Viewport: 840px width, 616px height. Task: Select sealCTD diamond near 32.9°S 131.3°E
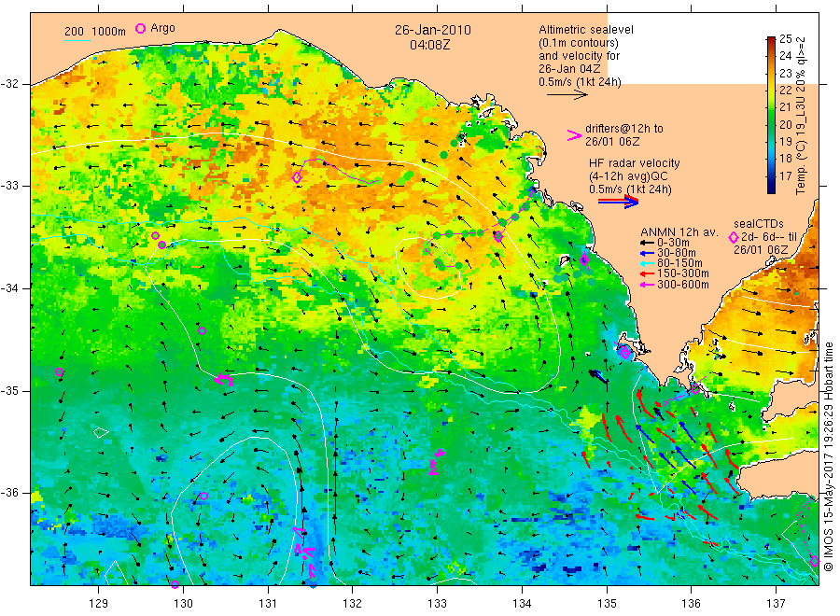(297, 177)
